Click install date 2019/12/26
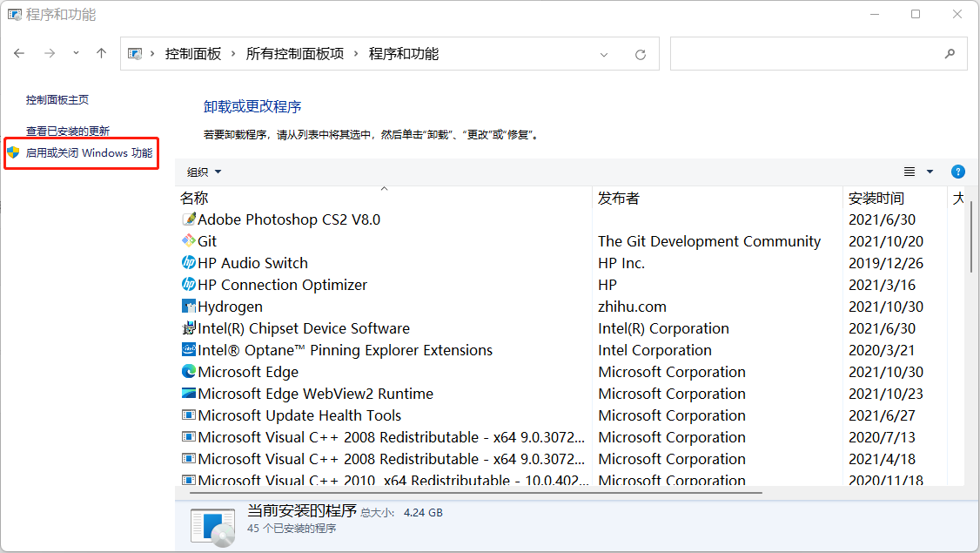This screenshot has width=980, height=553. [886, 263]
